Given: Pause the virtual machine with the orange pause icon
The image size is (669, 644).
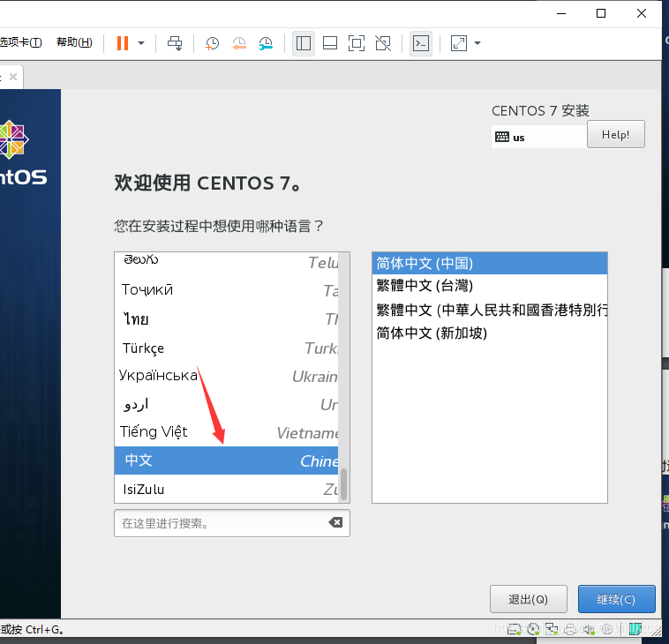Looking at the screenshot, I should tap(123, 43).
